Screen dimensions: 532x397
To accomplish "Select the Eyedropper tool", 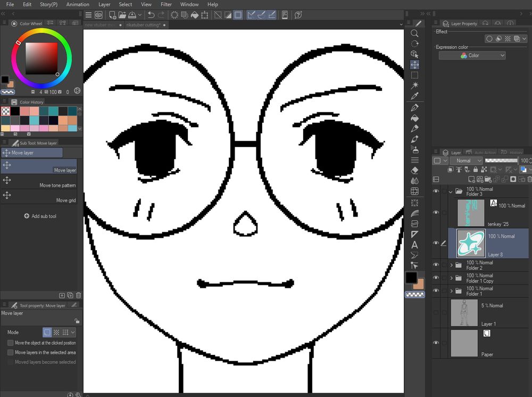I will 414,96.
